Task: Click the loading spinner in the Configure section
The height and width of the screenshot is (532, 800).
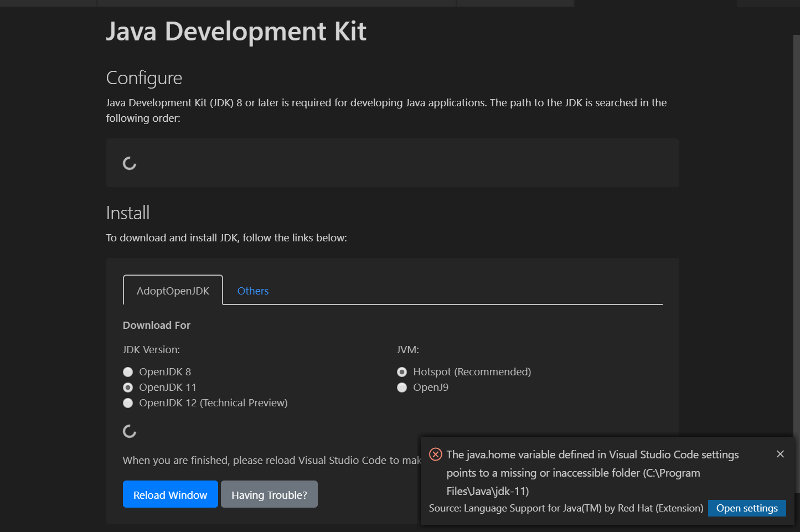Action: click(x=129, y=163)
